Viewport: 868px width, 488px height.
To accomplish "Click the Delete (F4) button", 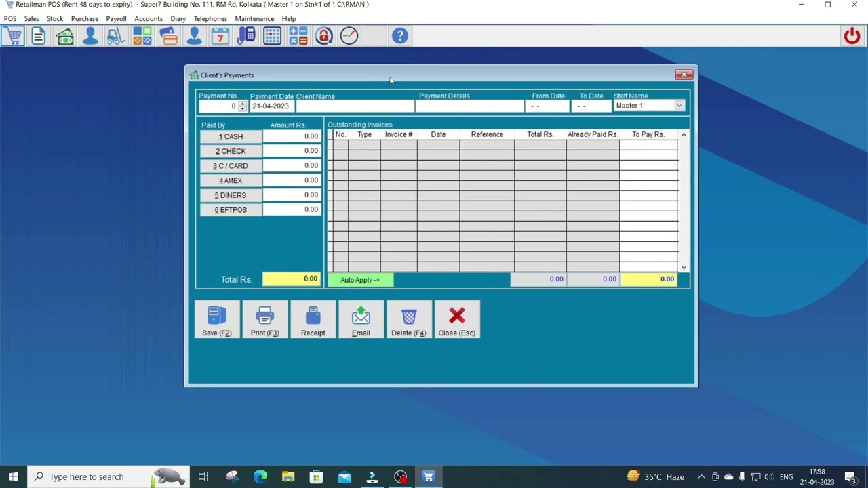I will (x=409, y=320).
